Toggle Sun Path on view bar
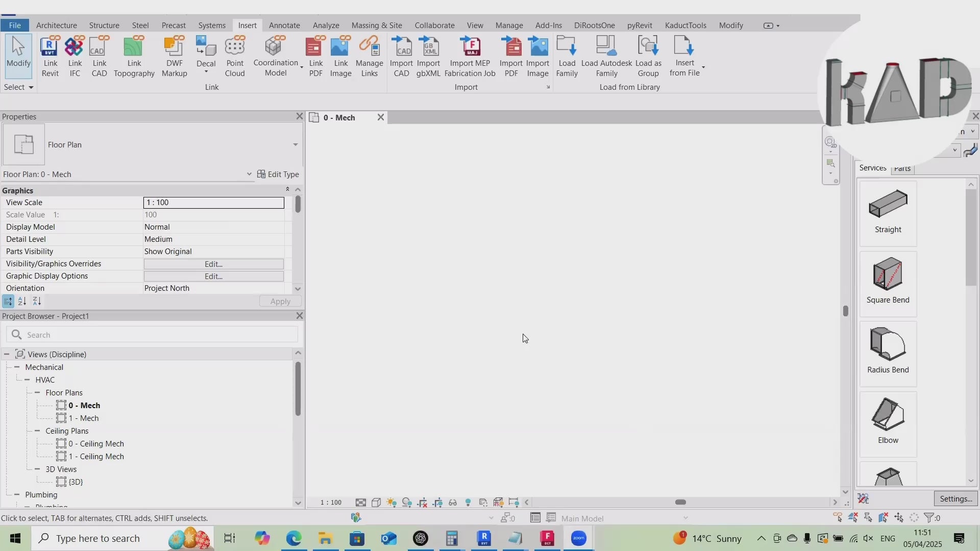 tap(391, 503)
